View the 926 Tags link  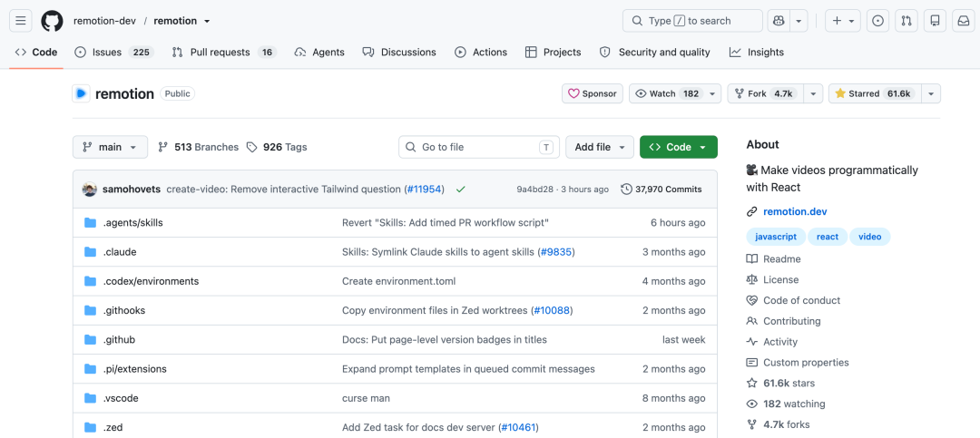pyautogui.click(x=277, y=147)
